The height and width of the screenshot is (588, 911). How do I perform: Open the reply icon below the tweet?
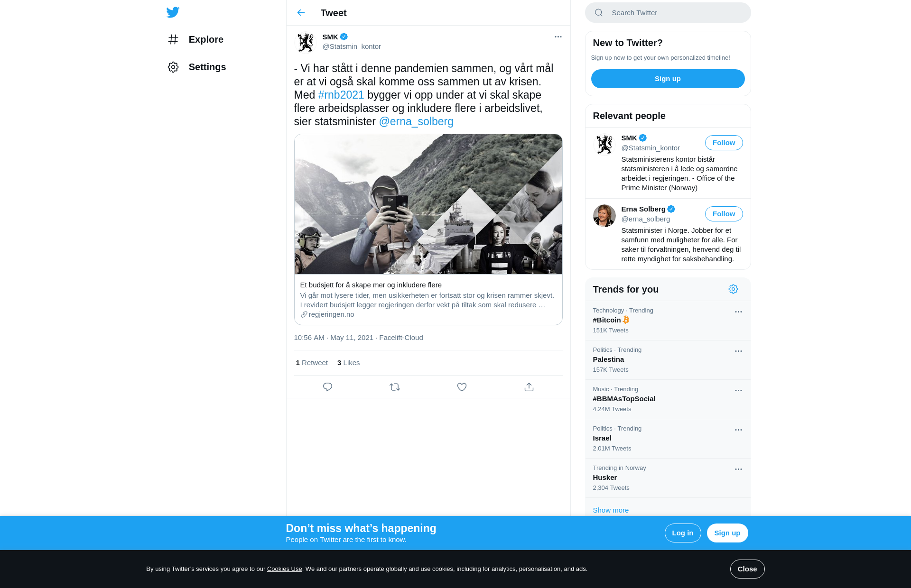click(327, 387)
